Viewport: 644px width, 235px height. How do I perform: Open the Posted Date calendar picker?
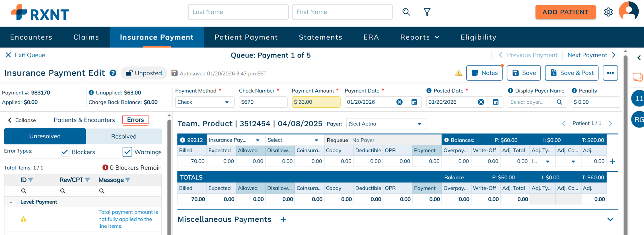point(496,102)
